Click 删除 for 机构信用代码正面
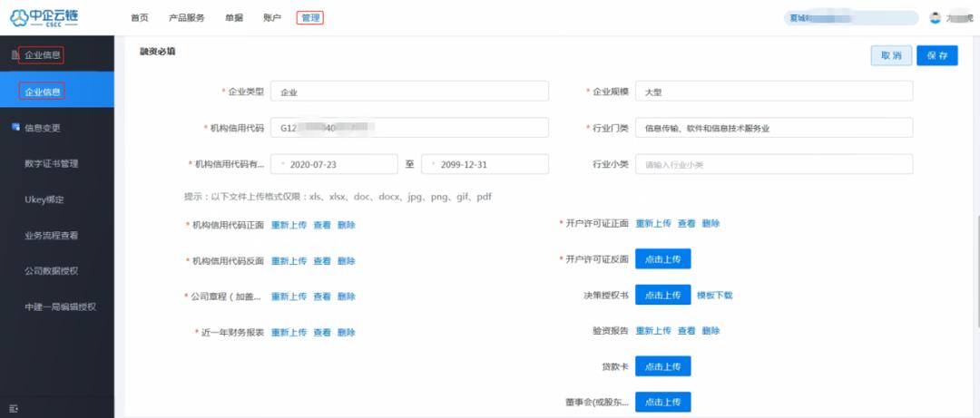The image size is (980, 418). (347, 225)
